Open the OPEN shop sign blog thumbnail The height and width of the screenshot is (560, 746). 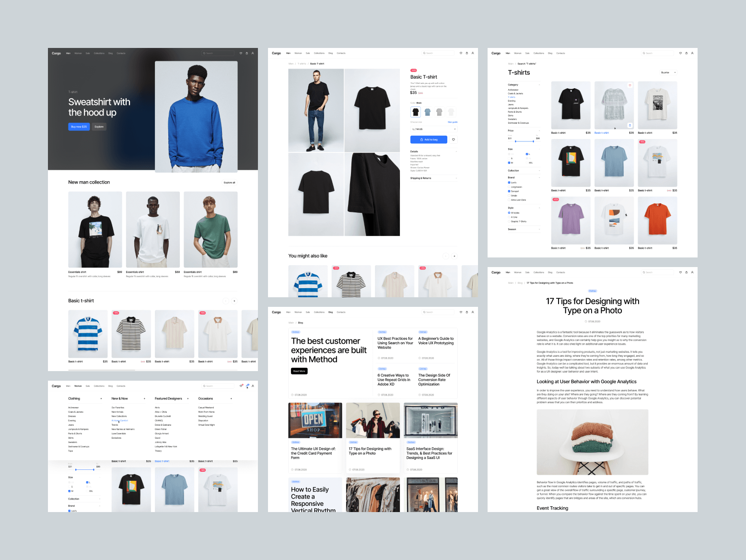point(315,420)
